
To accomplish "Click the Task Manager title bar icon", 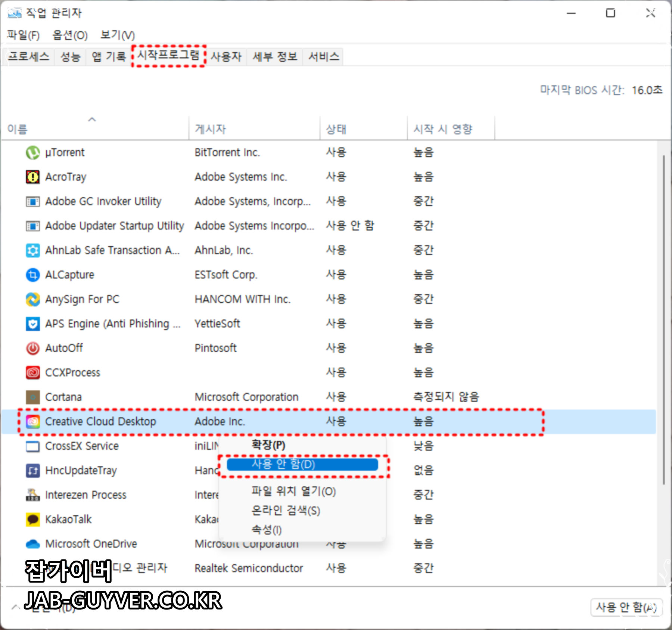I will (15, 13).
